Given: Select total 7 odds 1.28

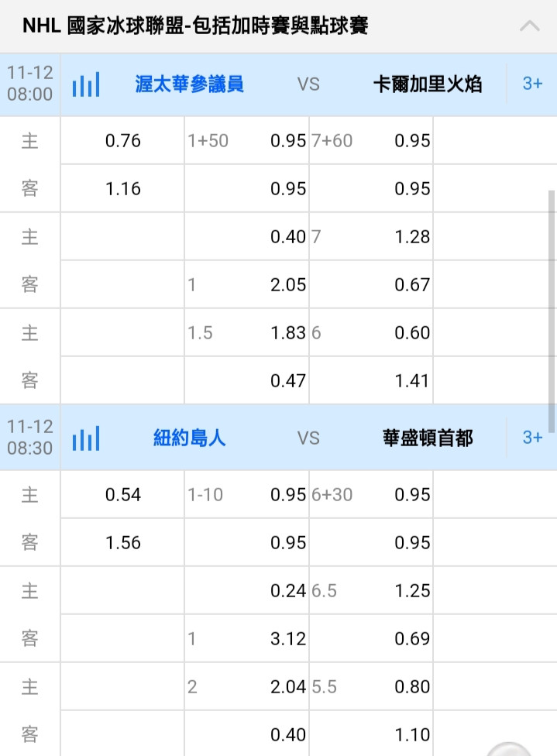Looking at the screenshot, I should coord(371,237).
